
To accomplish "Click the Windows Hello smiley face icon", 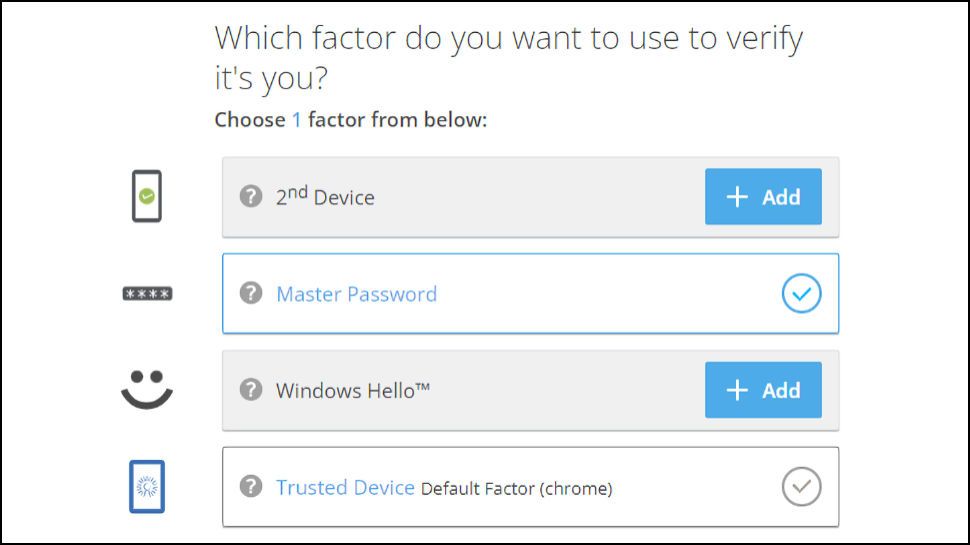I will [x=147, y=388].
